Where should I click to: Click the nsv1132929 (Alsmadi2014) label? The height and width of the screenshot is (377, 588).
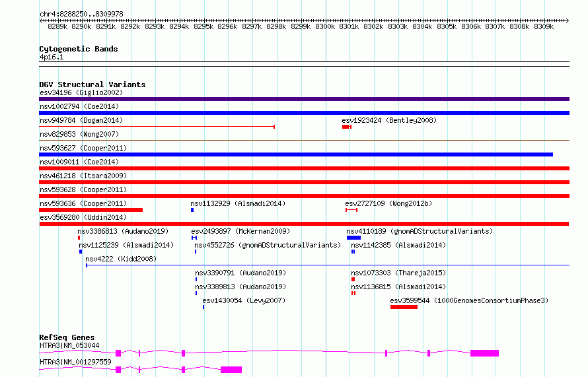(238, 203)
